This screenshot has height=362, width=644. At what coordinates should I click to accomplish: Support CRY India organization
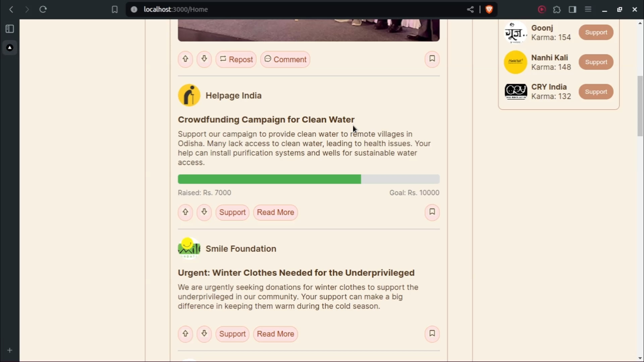pos(596,92)
